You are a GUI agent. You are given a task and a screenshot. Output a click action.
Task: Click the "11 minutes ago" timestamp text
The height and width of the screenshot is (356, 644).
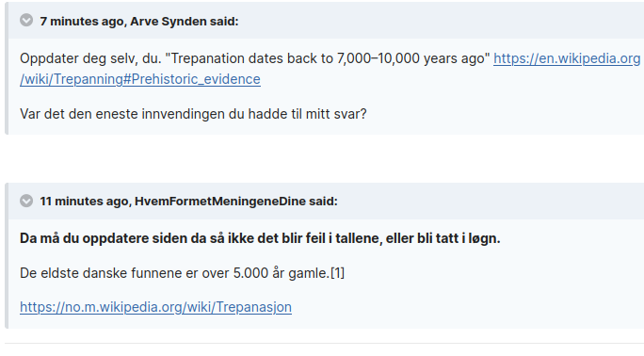84,202
